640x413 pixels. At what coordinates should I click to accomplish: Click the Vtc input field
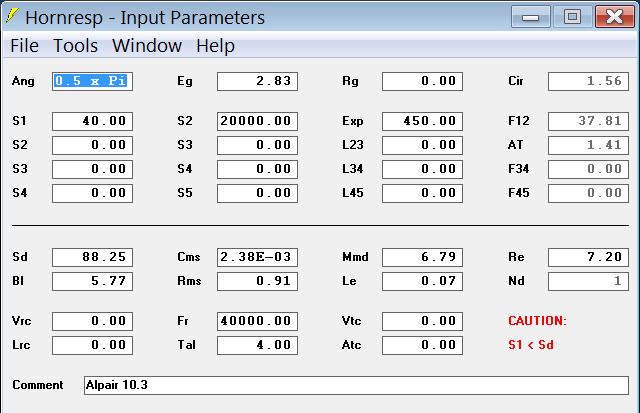coord(422,321)
